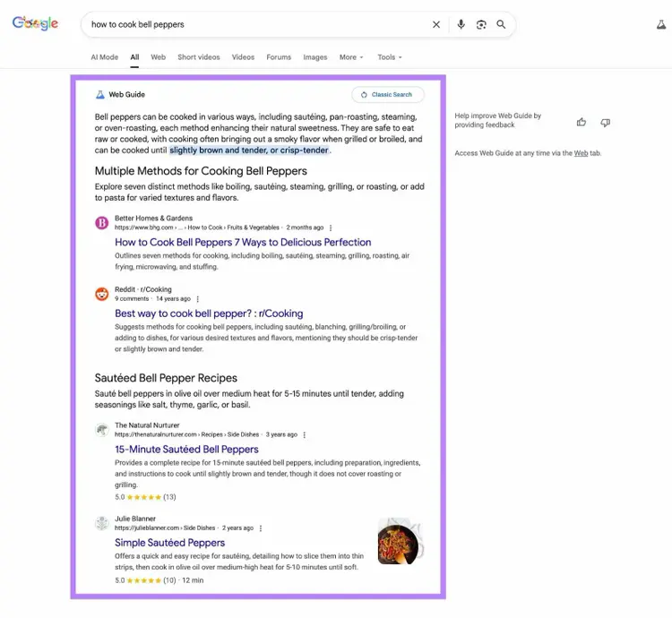Click the Web Guide flask icon
The width and height of the screenshot is (672, 618).
(99, 95)
